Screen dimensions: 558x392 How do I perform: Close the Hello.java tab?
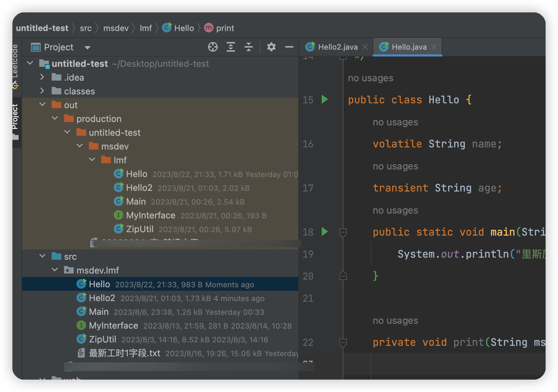[x=434, y=47]
